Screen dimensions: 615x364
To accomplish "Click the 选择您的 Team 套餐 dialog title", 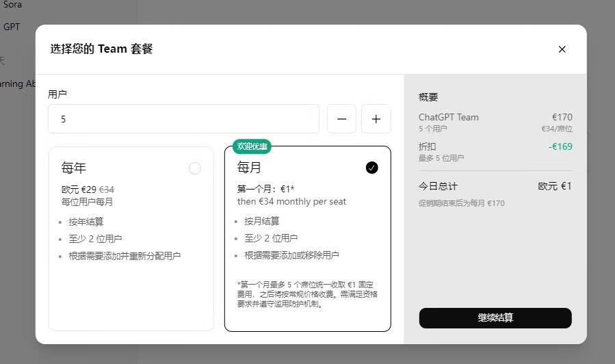I will click(x=101, y=49).
